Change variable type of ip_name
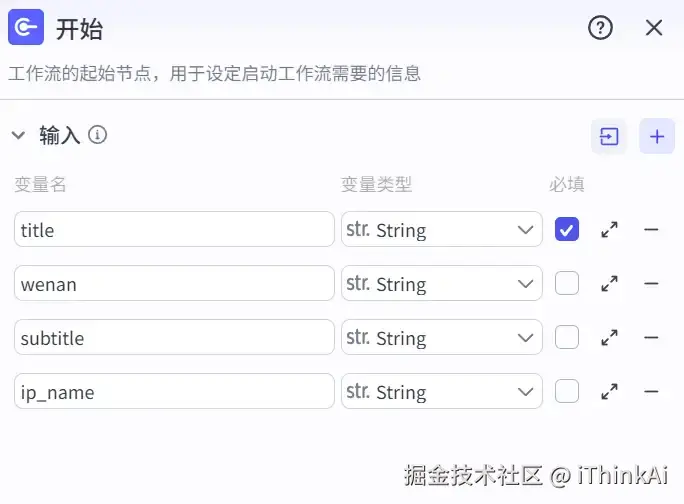684x504 pixels. coord(441,392)
